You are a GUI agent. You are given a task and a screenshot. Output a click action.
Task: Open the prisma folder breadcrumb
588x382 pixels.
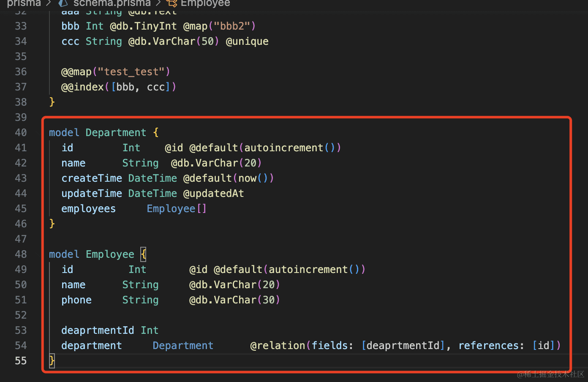(24, 3)
